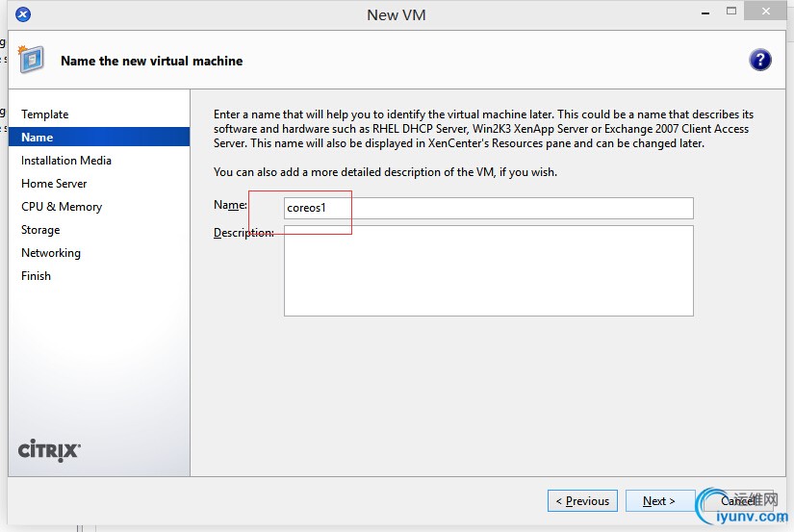Go to the Template step
This screenshot has height=532, width=794.
[45, 114]
